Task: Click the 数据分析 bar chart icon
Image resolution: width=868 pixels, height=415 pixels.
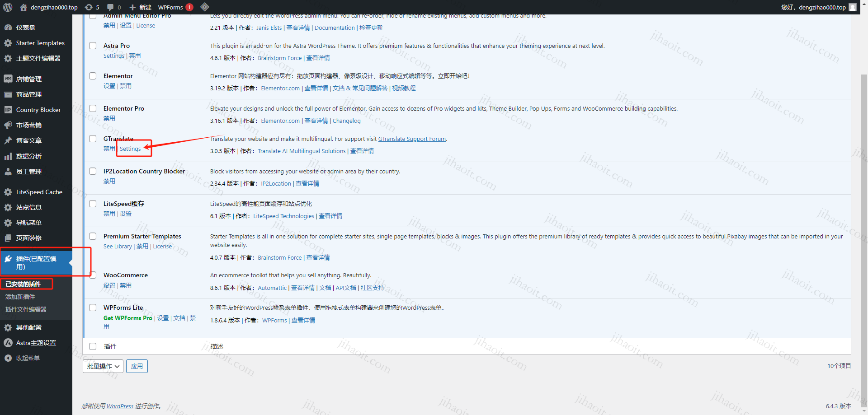Action: click(8, 156)
